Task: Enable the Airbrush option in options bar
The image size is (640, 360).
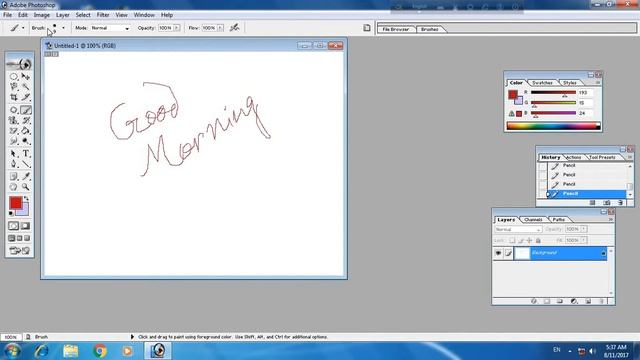Action: point(234,28)
